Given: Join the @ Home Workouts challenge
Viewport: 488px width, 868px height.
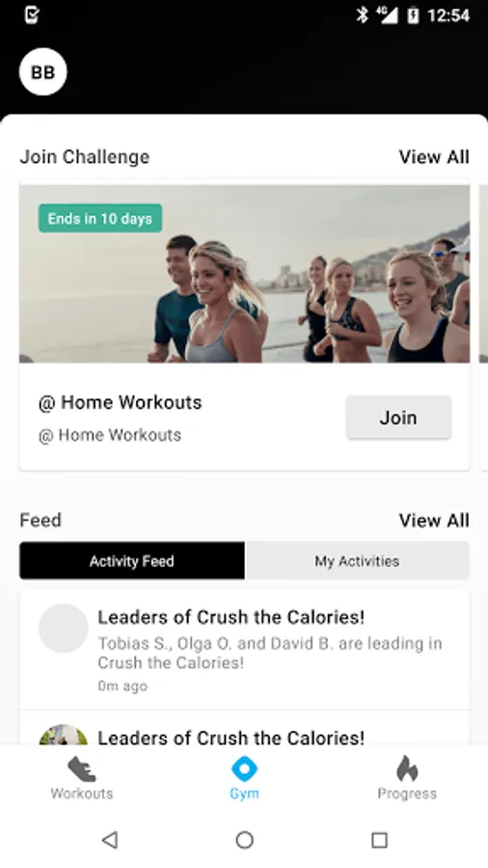Looking at the screenshot, I should tap(398, 418).
